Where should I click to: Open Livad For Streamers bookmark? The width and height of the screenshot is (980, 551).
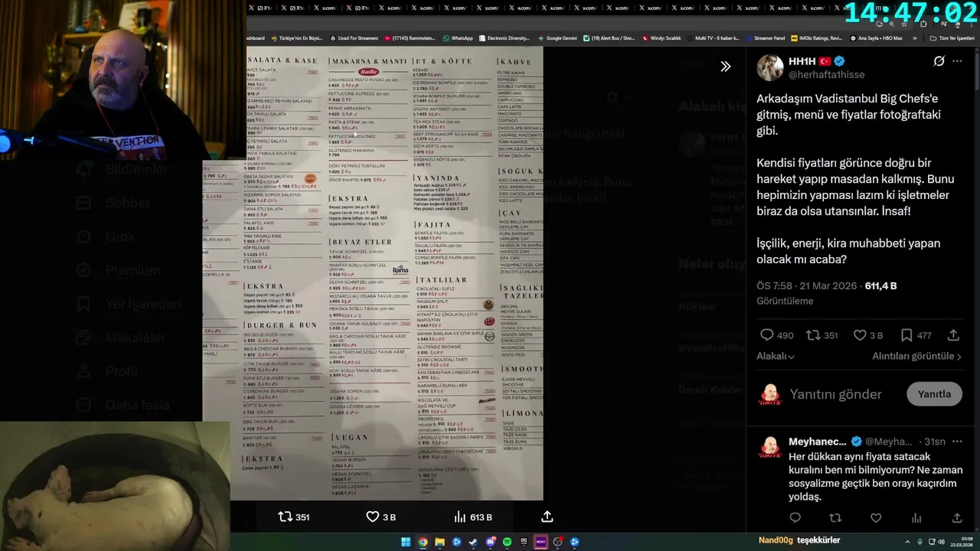[x=354, y=37]
